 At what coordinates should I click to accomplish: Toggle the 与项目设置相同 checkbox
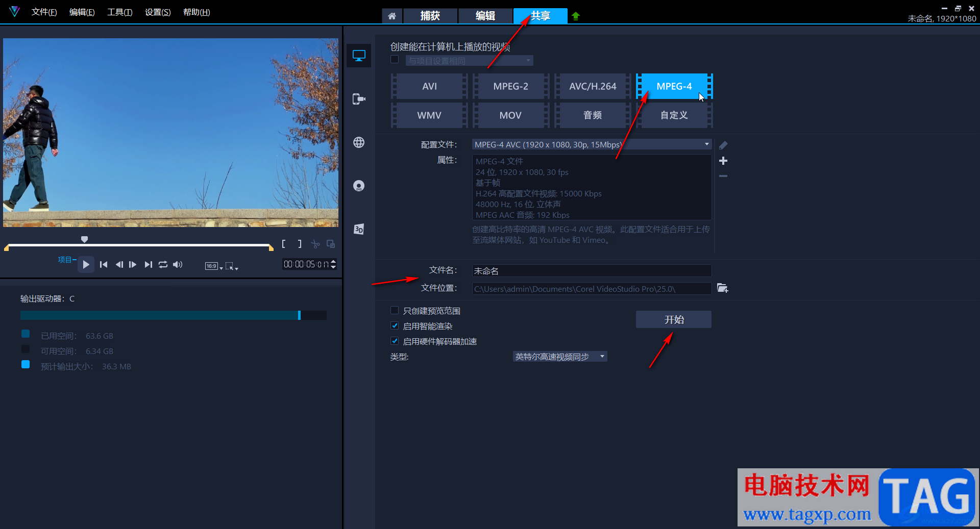pos(395,60)
